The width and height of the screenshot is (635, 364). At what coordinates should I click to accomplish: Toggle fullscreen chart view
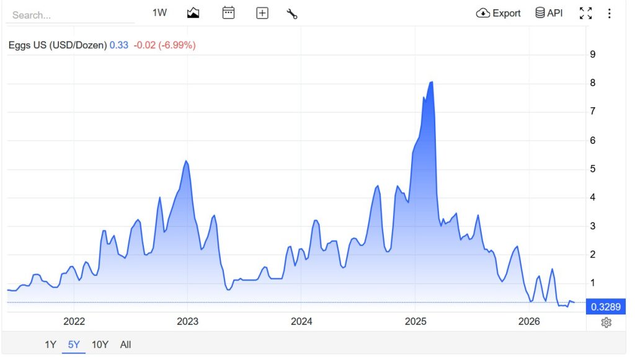tap(585, 14)
